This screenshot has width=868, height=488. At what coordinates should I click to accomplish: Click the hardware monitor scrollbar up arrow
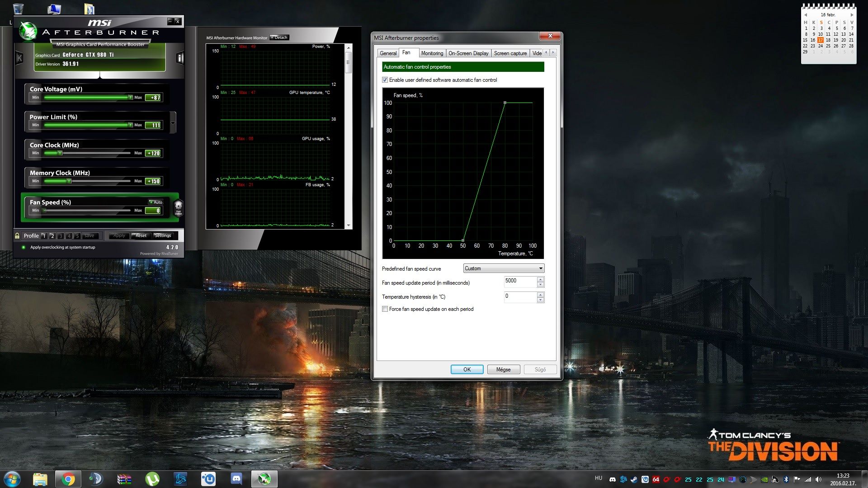348,47
